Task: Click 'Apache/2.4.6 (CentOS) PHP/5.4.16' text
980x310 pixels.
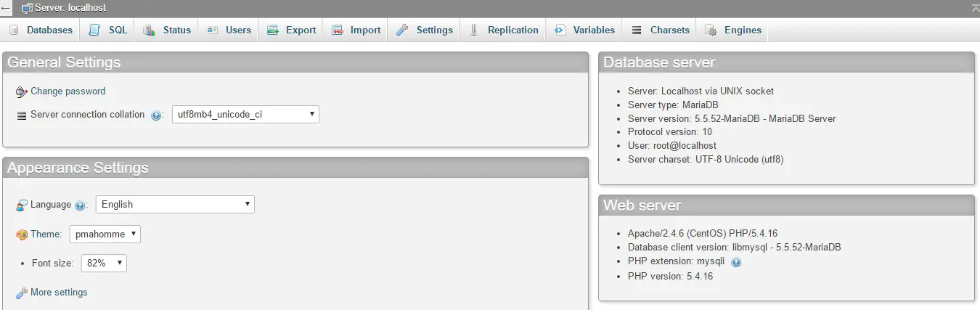Action: [x=703, y=234]
